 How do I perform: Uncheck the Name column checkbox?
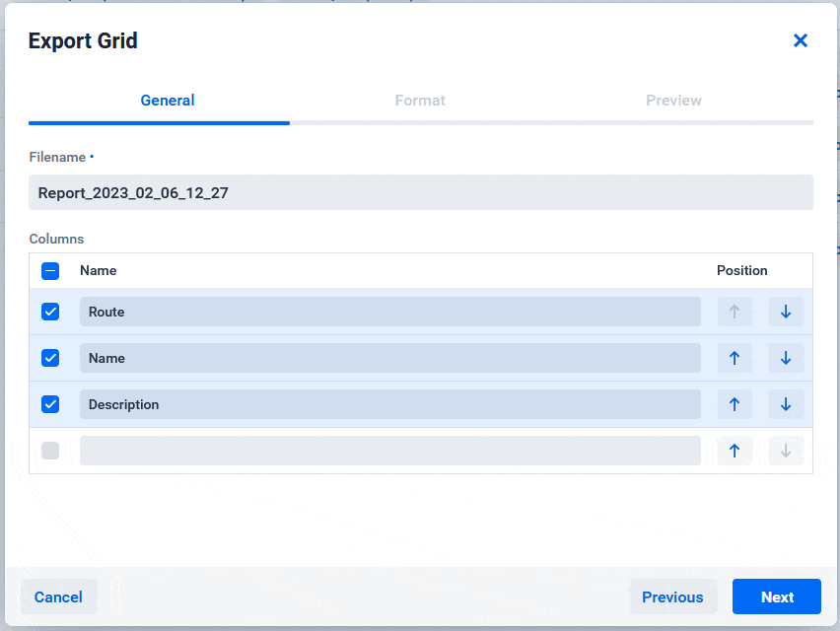tap(50, 358)
